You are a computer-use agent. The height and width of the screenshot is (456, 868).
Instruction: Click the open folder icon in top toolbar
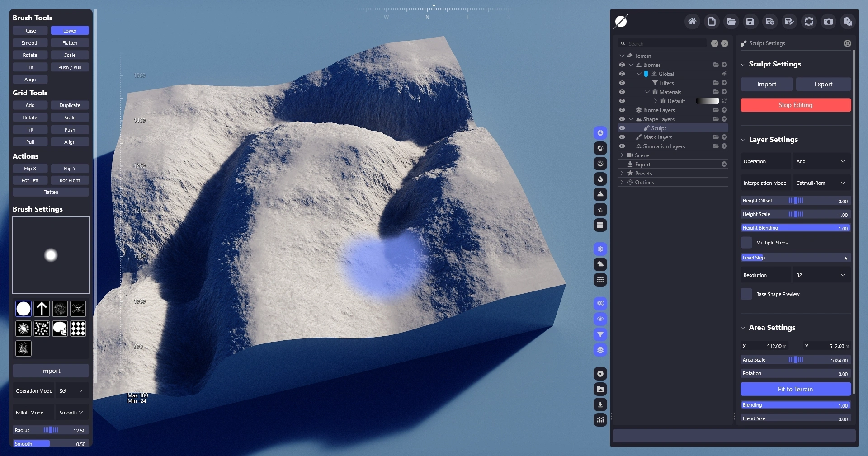tap(731, 22)
